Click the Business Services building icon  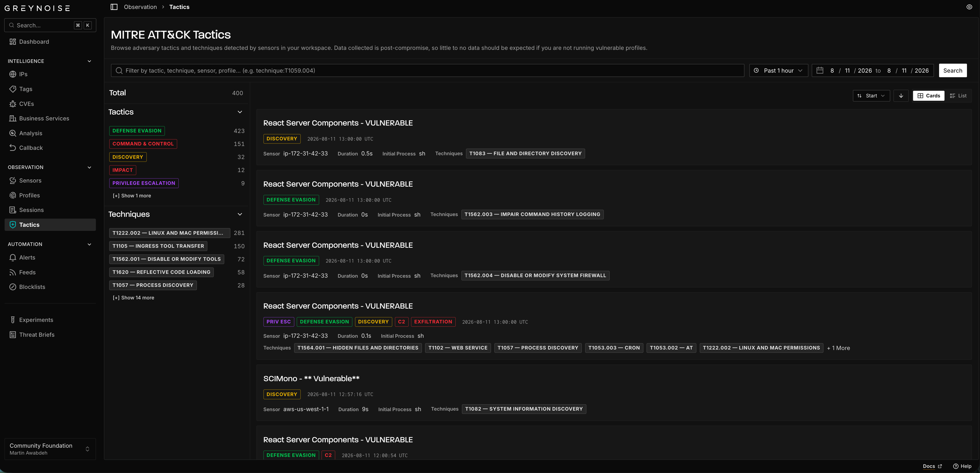pos(13,119)
